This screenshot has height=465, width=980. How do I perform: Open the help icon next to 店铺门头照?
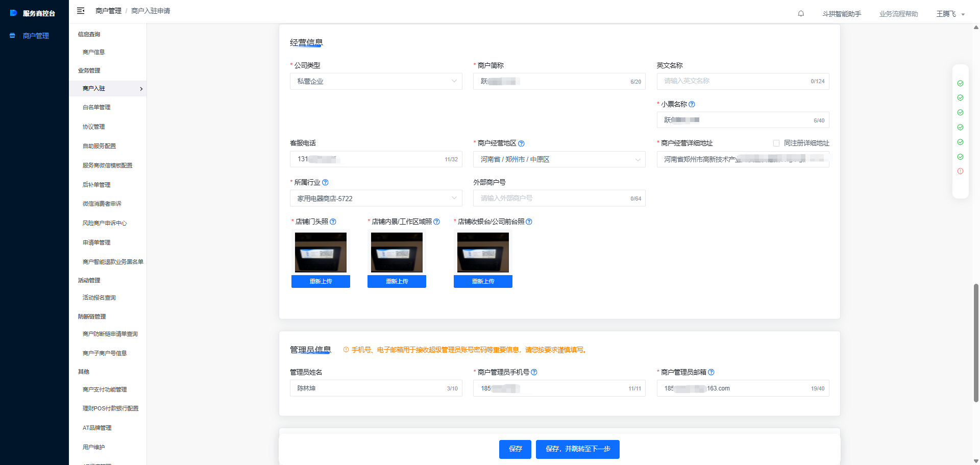coord(333,222)
